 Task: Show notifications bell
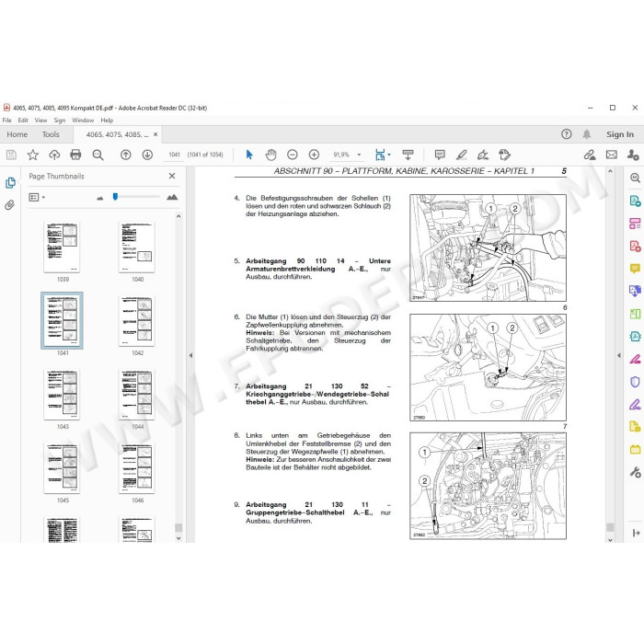(x=587, y=134)
